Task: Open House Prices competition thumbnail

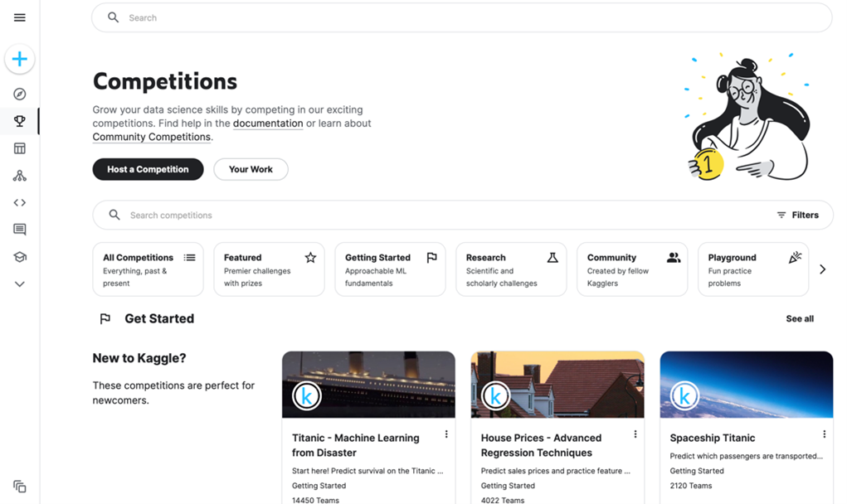Action: coord(557,385)
